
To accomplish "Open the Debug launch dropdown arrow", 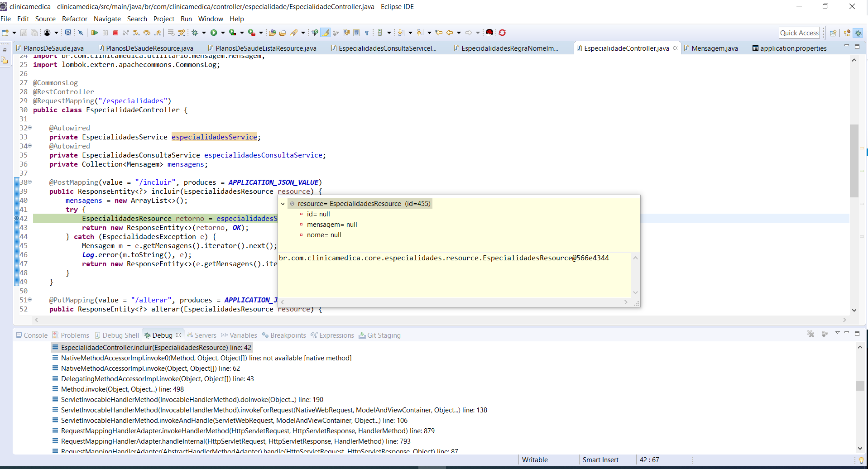I will coord(204,33).
